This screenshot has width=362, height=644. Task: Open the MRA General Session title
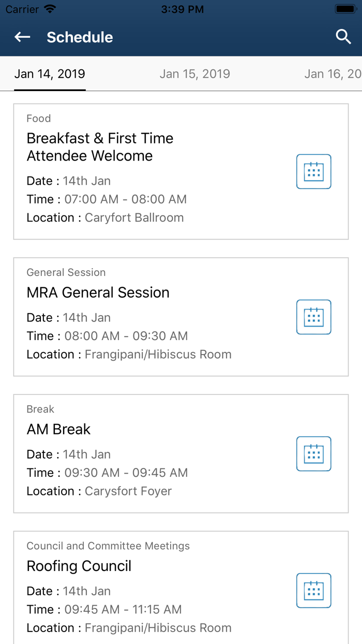point(98,292)
